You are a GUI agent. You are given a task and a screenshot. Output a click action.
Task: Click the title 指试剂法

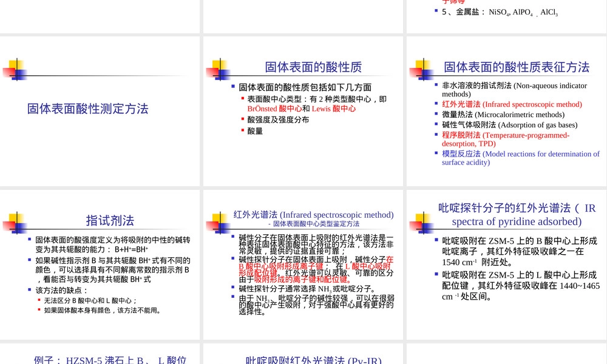click(x=110, y=220)
